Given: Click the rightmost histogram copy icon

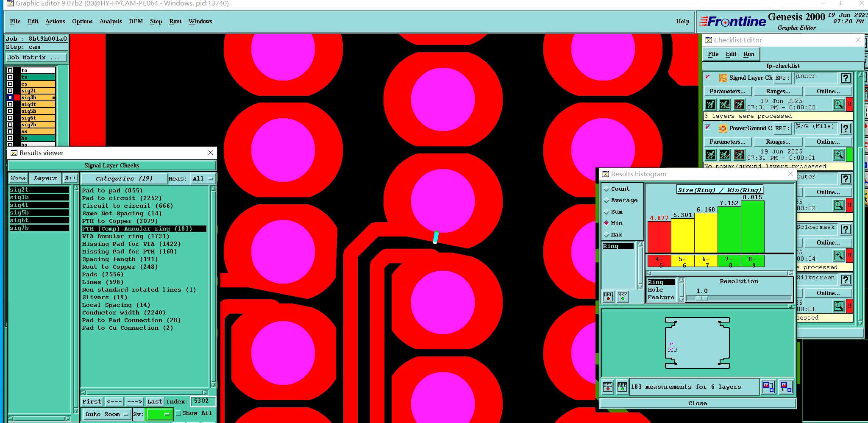Looking at the screenshot, I should [x=786, y=387].
